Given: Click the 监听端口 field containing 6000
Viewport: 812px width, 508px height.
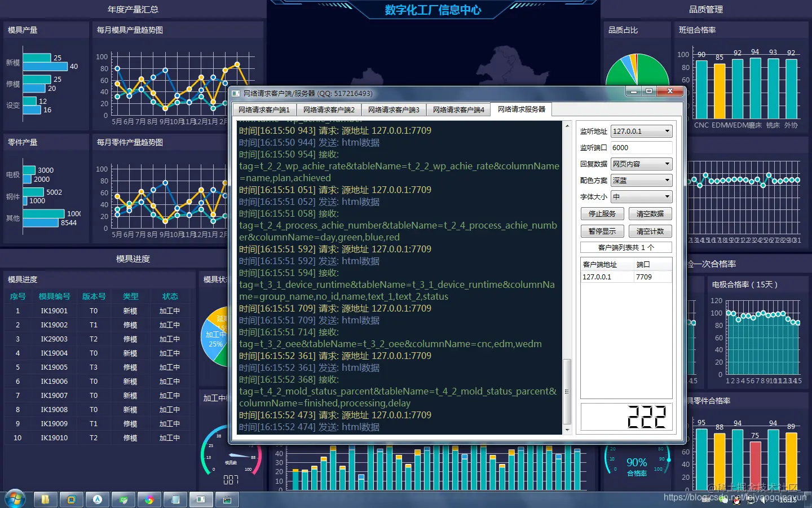Looking at the screenshot, I should click(642, 147).
